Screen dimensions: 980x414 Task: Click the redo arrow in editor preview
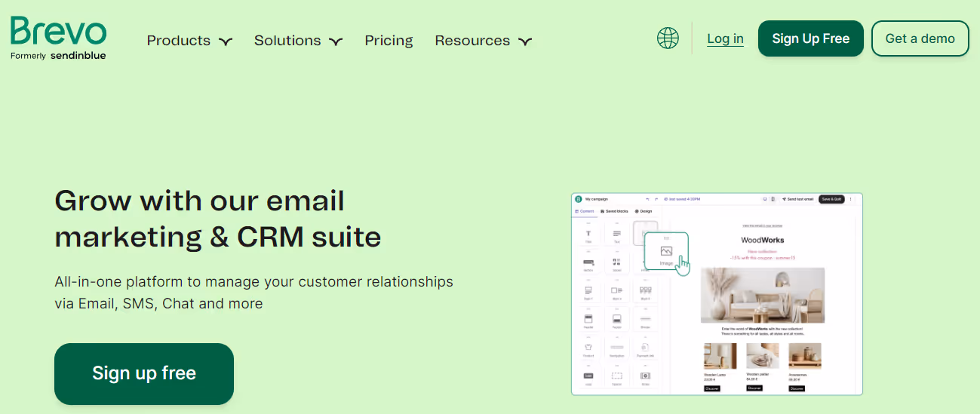click(x=656, y=199)
